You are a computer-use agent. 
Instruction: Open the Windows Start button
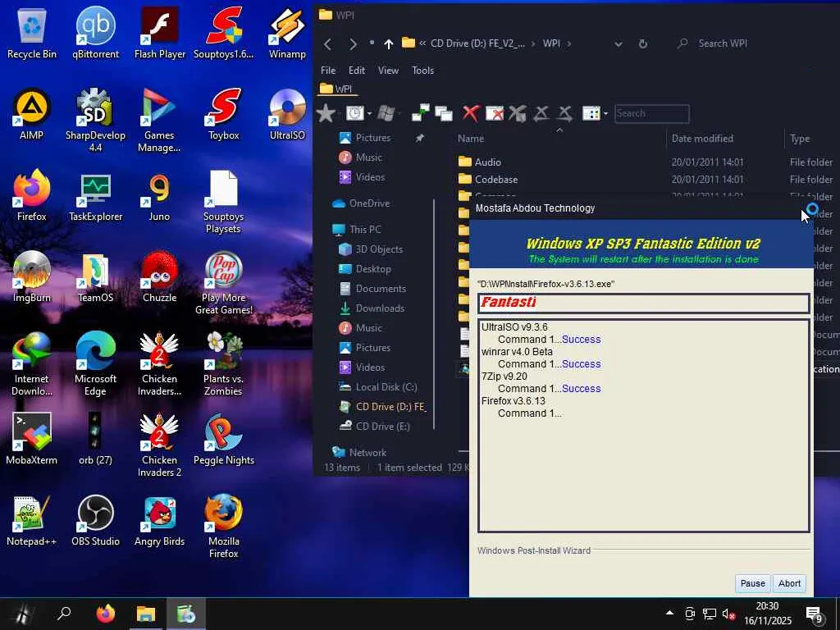22,614
